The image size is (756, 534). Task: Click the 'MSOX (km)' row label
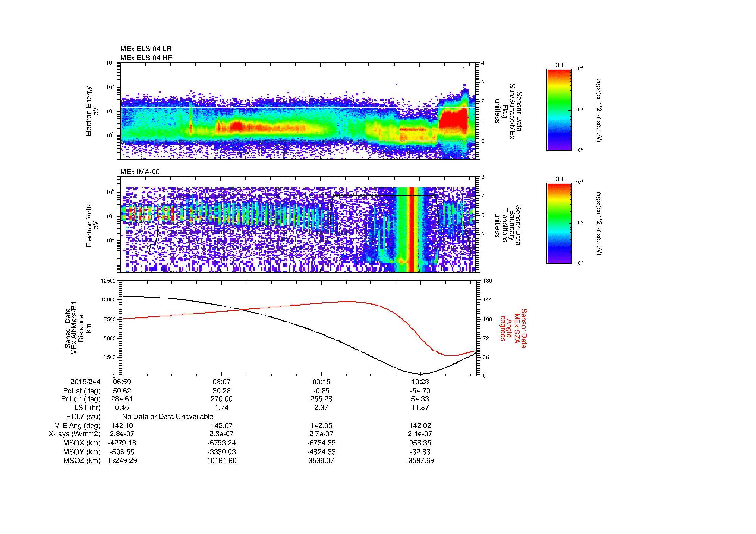click(82, 443)
